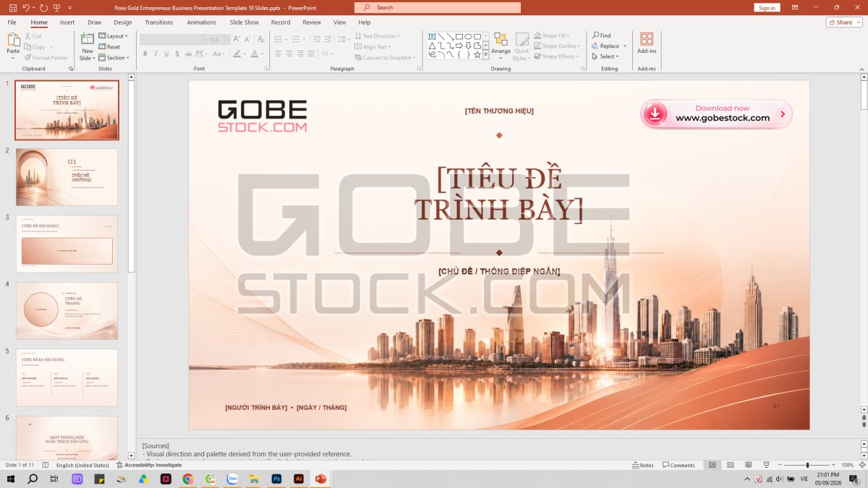The image size is (868, 488).
Task: Switch to the Slide Show tab
Action: click(244, 22)
